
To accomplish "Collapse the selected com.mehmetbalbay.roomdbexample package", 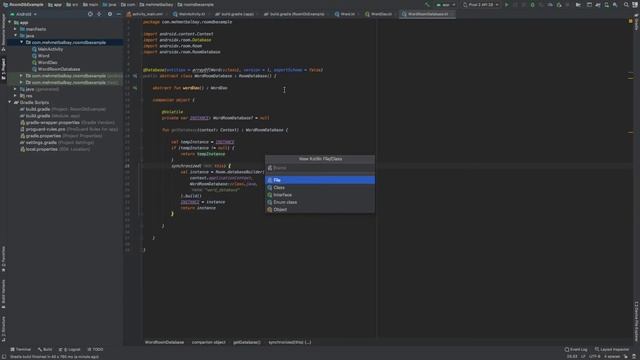I will coord(22,42).
